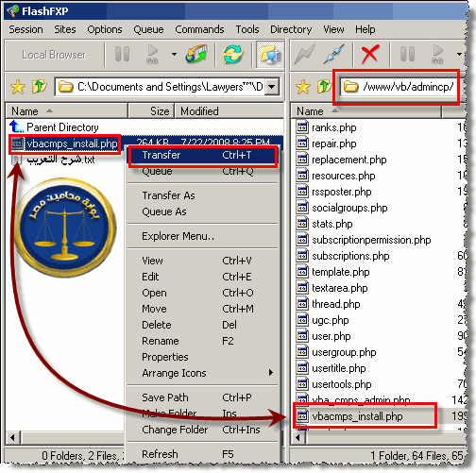Expand the local path dropdown arrow
Screen dimensions: 476x473
pos(272,87)
